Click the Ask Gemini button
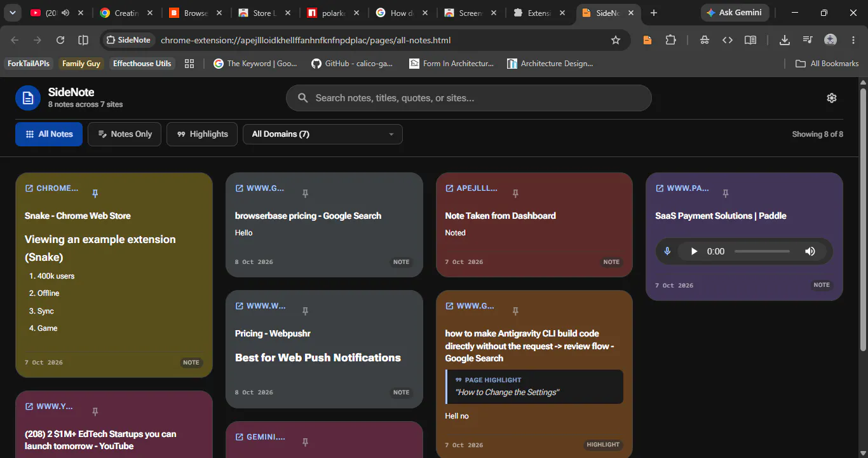The image size is (868, 458). pos(735,13)
